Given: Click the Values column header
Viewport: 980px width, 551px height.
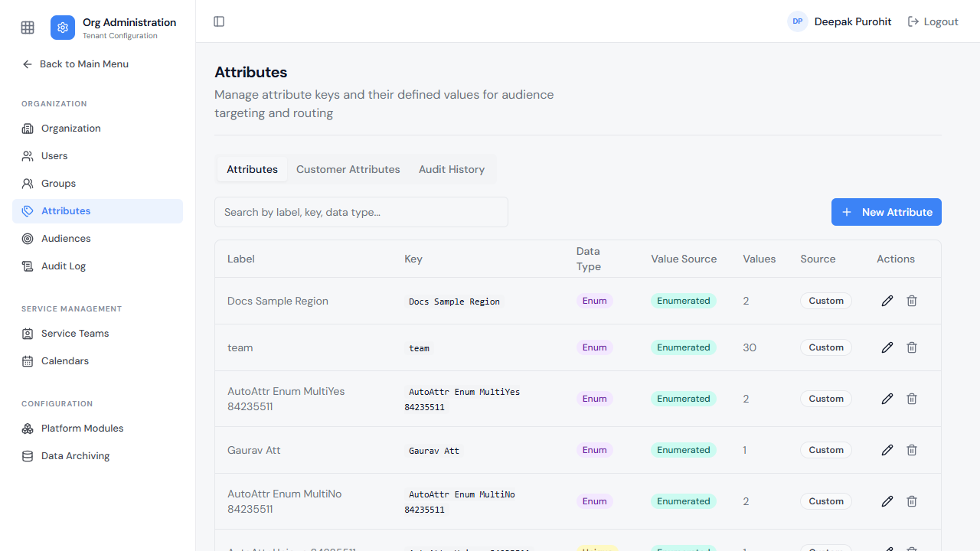Looking at the screenshot, I should [759, 259].
